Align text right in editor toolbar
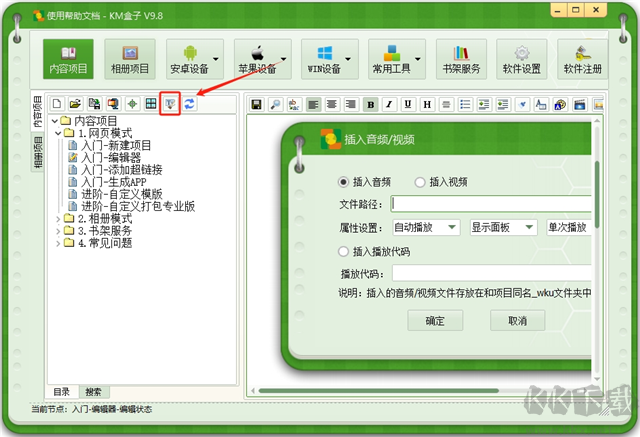The image size is (640, 437). 351,105
